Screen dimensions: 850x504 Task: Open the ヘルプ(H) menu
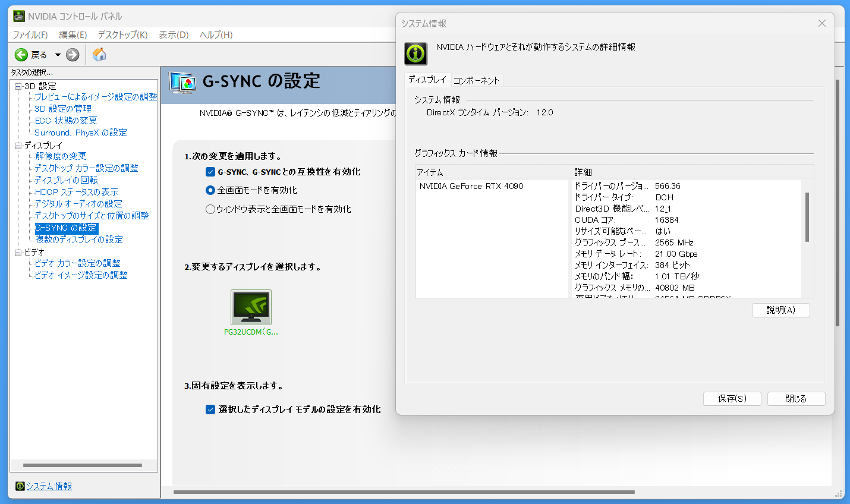click(216, 35)
